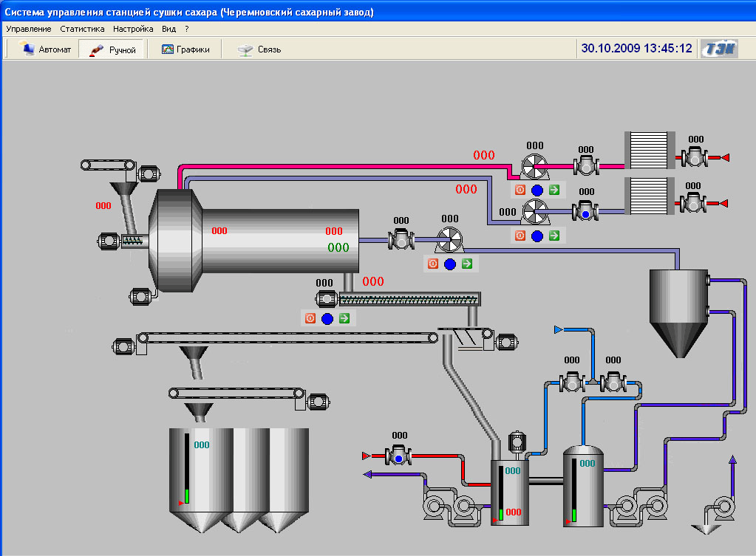
Task: Expand the Вид menu
Action: [x=169, y=29]
